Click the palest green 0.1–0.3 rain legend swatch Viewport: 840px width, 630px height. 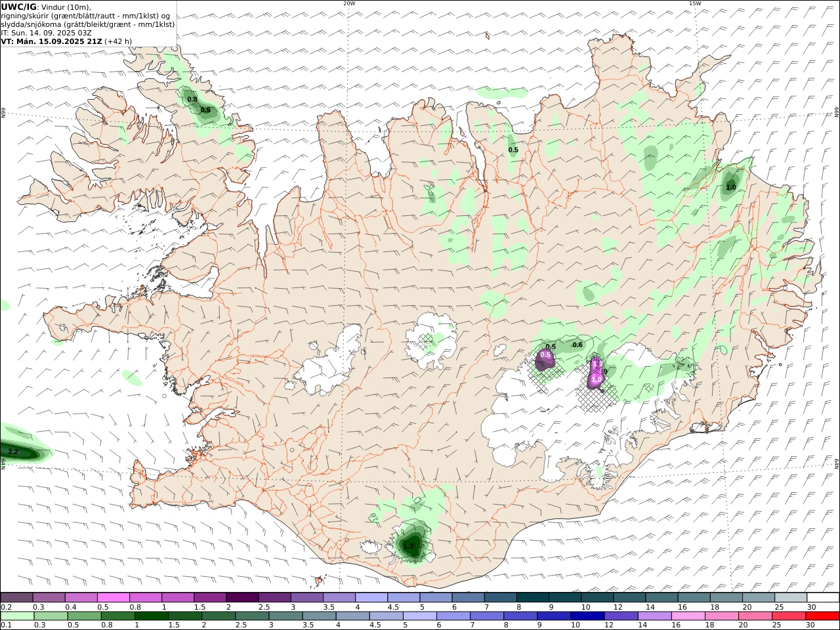[17, 616]
